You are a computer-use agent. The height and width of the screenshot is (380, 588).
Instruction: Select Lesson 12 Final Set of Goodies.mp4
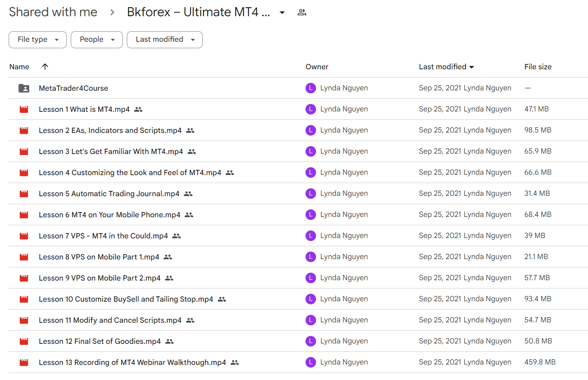[100, 341]
